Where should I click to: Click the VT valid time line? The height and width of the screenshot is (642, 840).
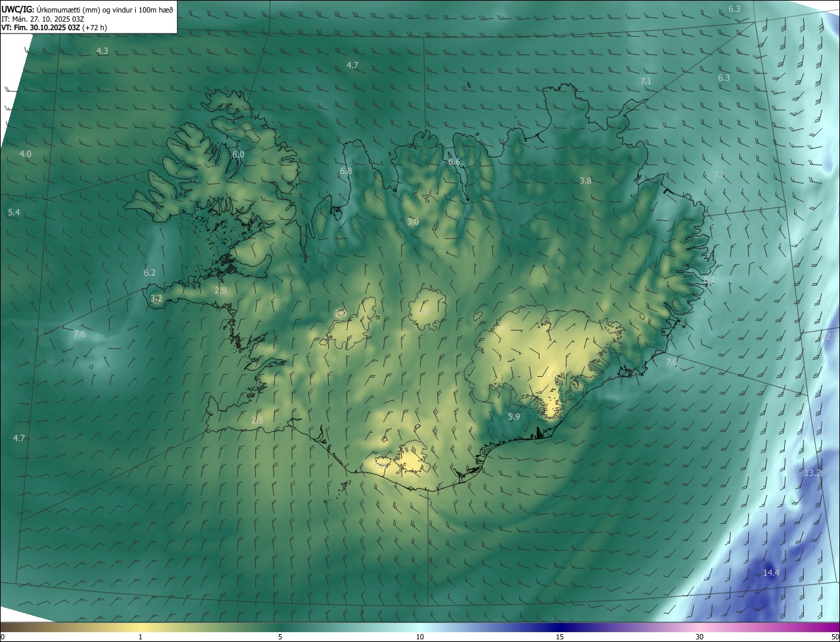coord(54,28)
